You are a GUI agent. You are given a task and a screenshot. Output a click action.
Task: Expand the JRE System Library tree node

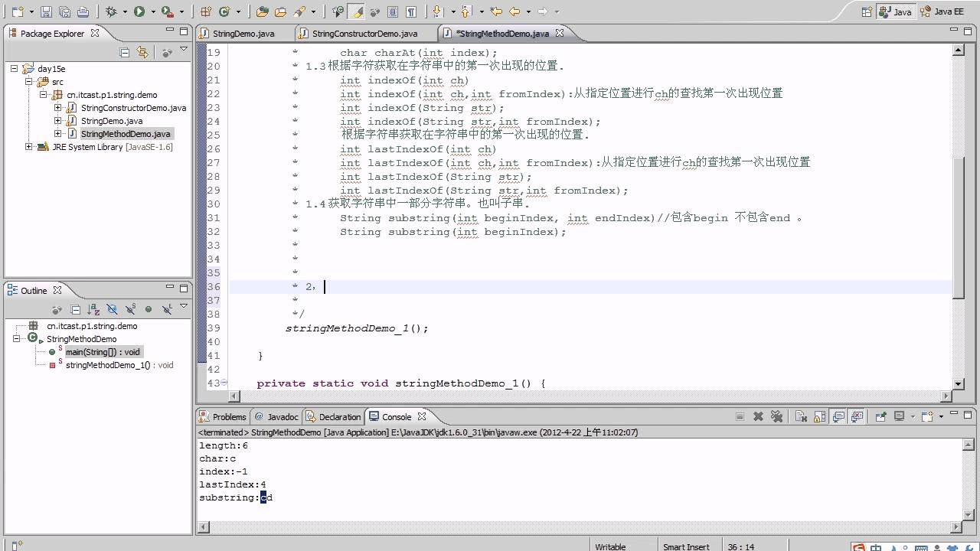click(29, 147)
